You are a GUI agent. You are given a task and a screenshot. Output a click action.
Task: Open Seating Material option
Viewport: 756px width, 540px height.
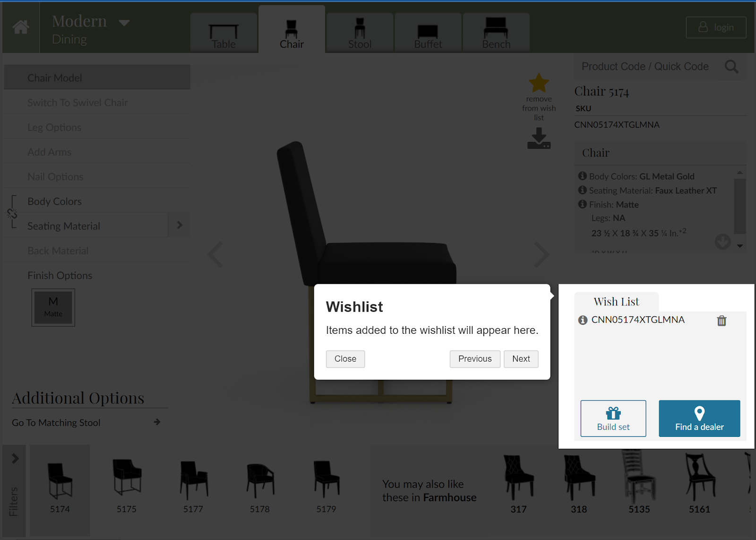tap(86, 226)
